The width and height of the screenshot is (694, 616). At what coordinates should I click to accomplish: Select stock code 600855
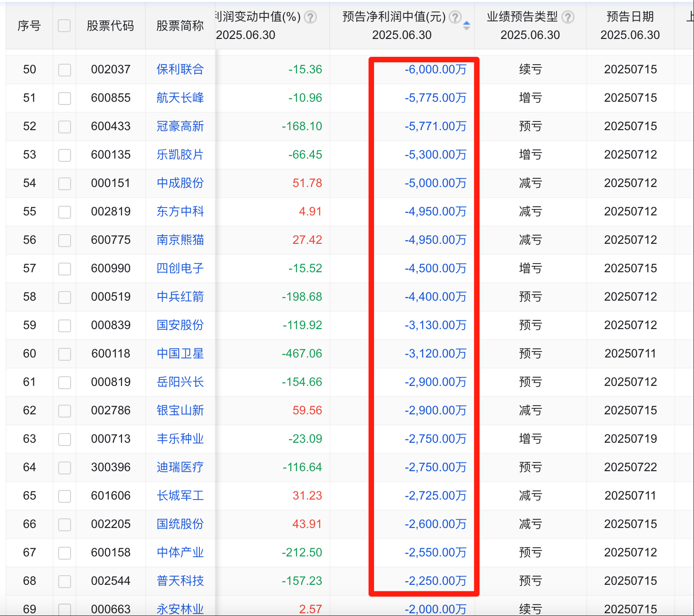[111, 98]
